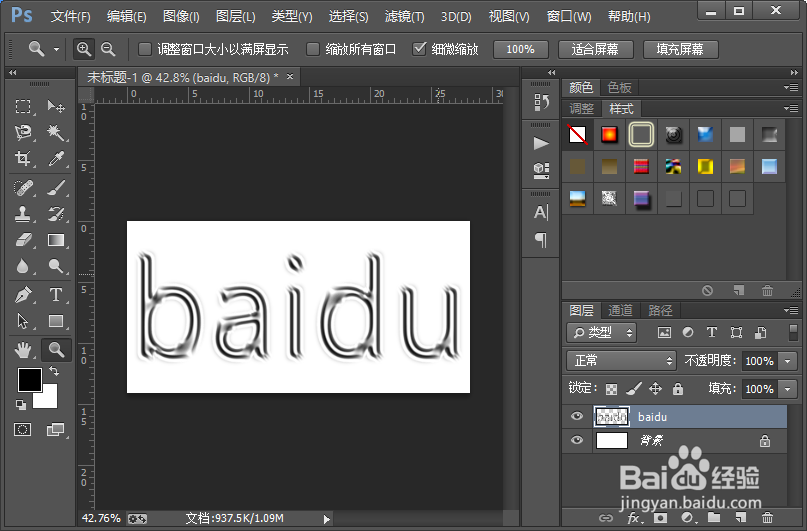807x531 pixels.
Task: Click the 填充屏幕 button
Action: click(x=680, y=49)
